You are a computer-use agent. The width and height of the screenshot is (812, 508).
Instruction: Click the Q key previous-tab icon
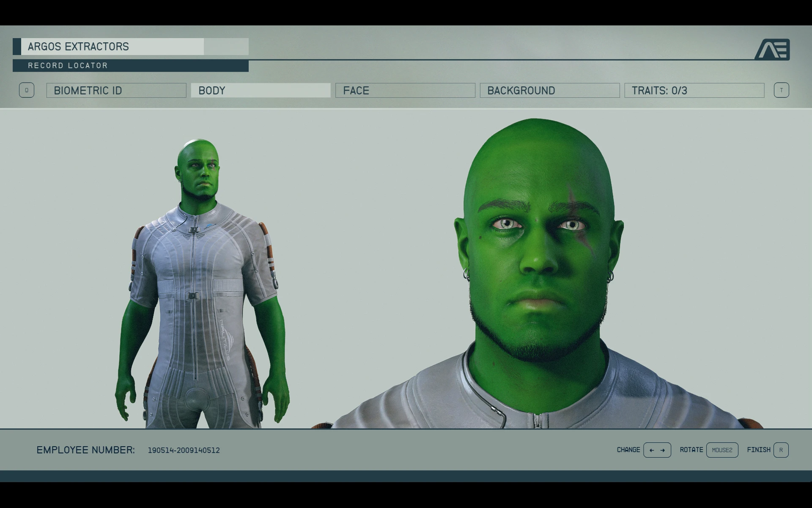(x=26, y=90)
